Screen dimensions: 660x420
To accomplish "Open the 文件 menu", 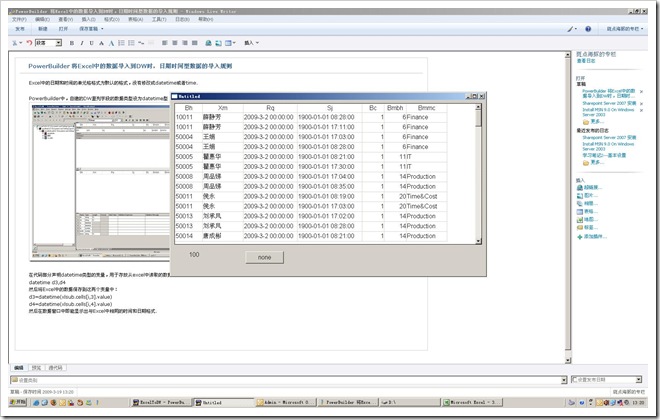I will pos(19,18).
